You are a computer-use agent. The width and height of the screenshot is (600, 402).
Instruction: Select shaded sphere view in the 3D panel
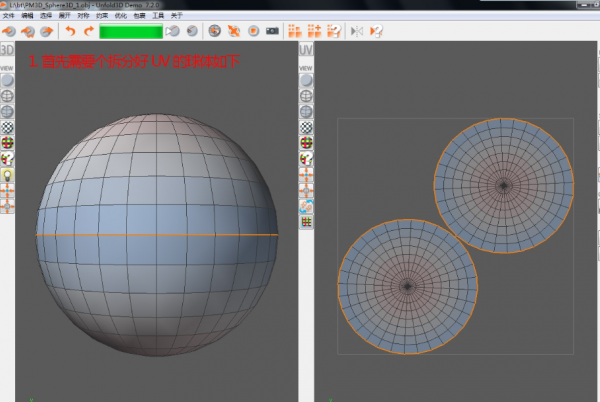[8, 80]
